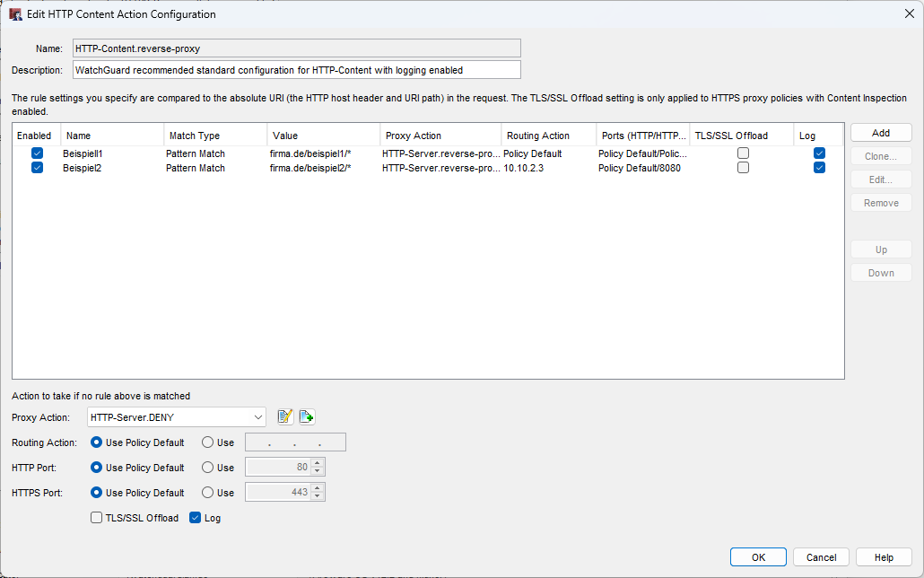
Task: Select Use Policy Default for HTTP Port
Action: [96, 467]
